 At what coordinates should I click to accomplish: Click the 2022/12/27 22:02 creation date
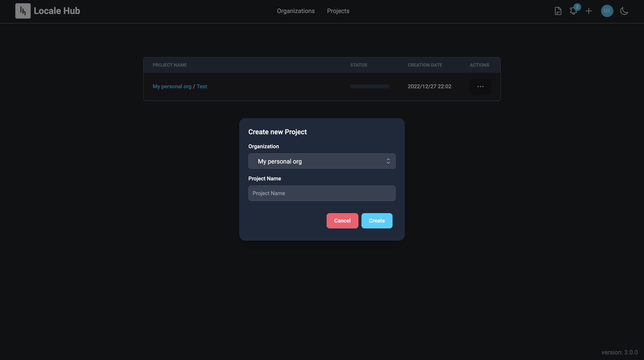click(x=429, y=86)
